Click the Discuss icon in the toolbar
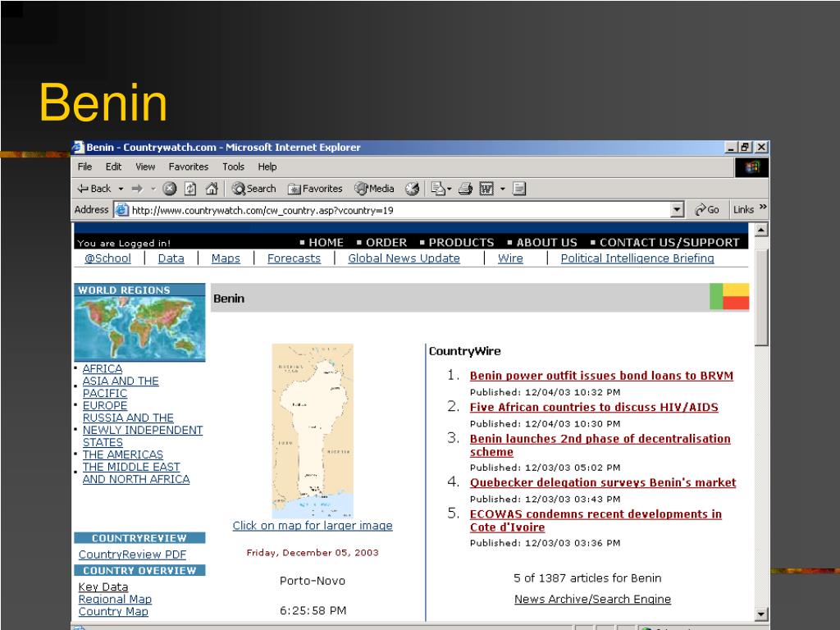The image size is (840, 630). point(518,189)
